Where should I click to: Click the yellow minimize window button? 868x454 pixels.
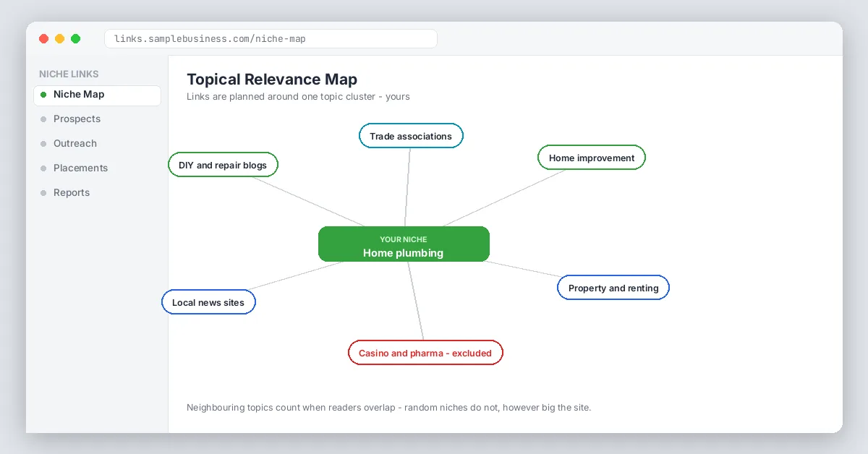[60, 39]
